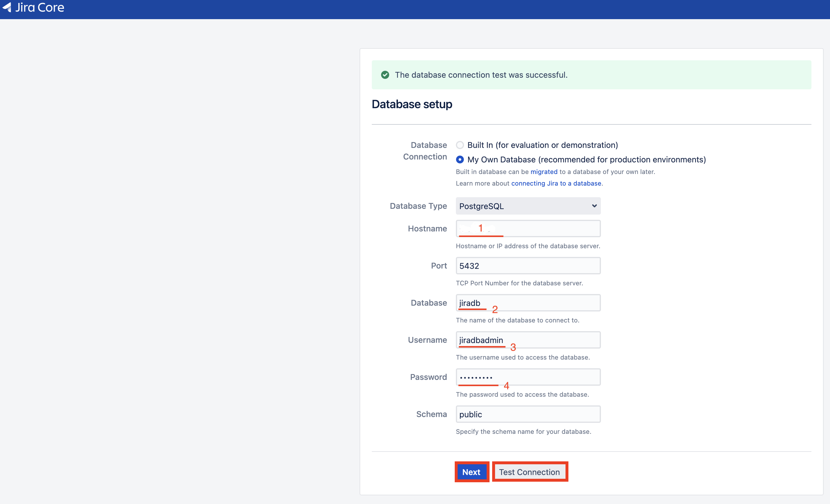Select the My Own Database radio button

click(460, 160)
